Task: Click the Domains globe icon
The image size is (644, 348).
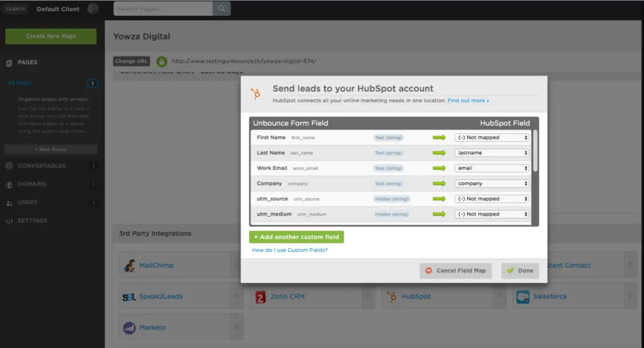Action: pyautogui.click(x=9, y=185)
